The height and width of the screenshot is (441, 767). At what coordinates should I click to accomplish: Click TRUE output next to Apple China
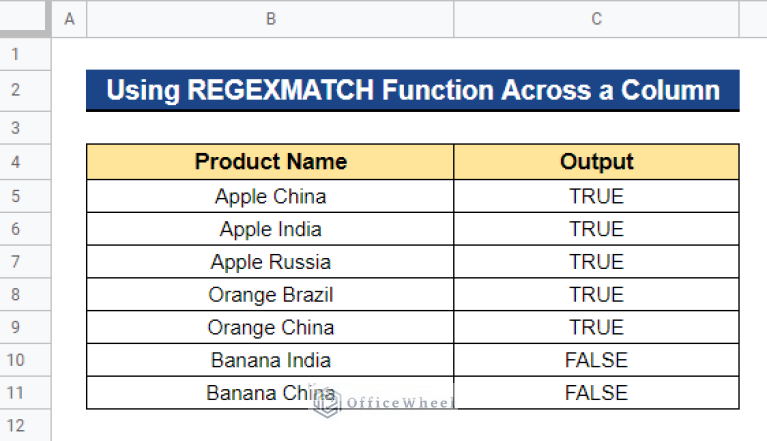tap(596, 196)
